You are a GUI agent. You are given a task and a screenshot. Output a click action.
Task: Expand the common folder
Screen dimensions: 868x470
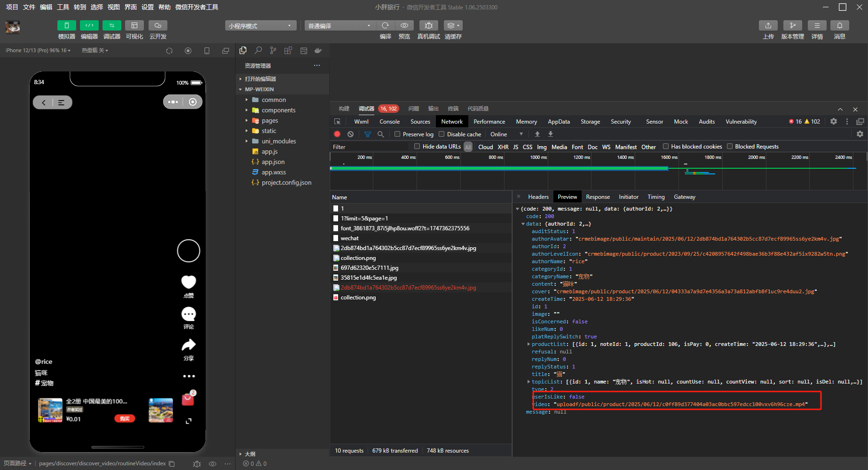click(x=282, y=100)
